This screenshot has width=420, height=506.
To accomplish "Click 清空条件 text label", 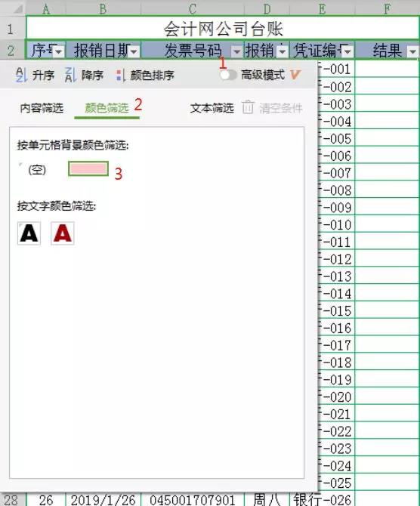I will click(281, 108).
